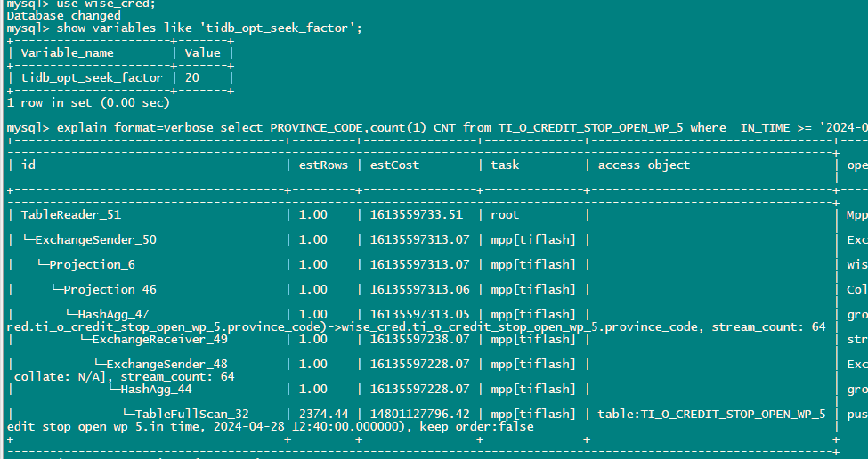Click the access object column header

[644, 165]
